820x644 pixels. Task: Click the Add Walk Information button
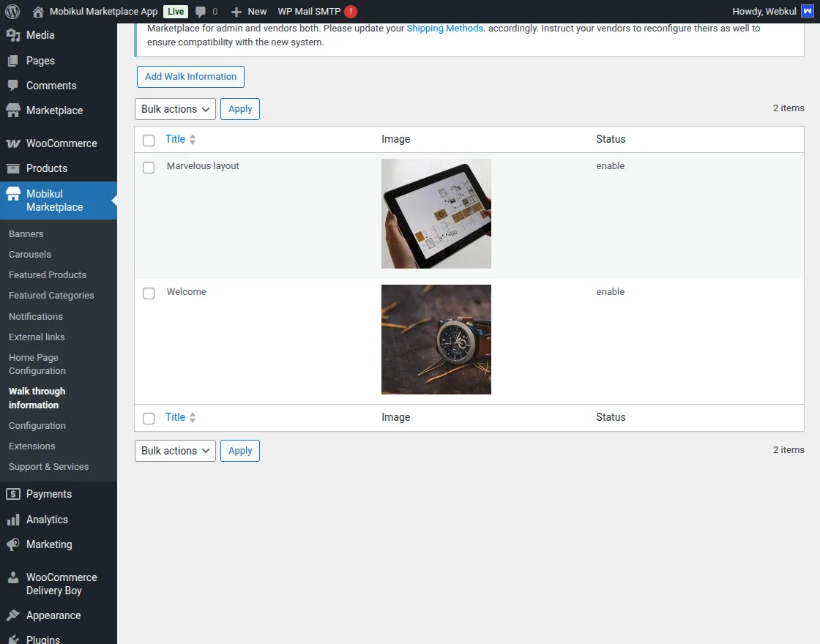190,76
